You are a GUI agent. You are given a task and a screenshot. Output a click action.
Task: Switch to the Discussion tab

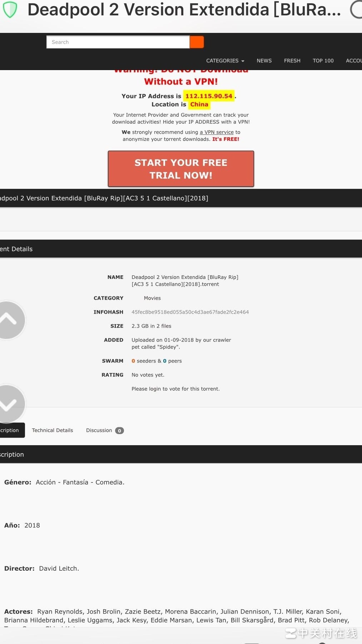click(x=99, y=430)
